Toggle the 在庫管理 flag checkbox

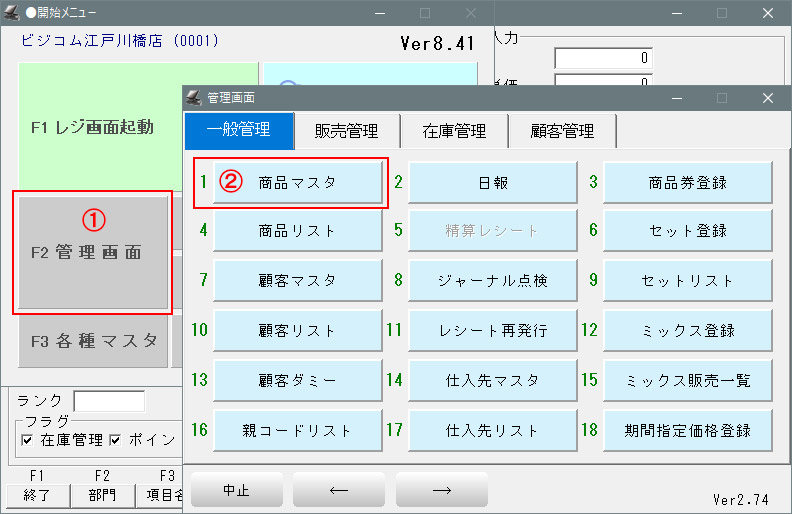[27, 440]
